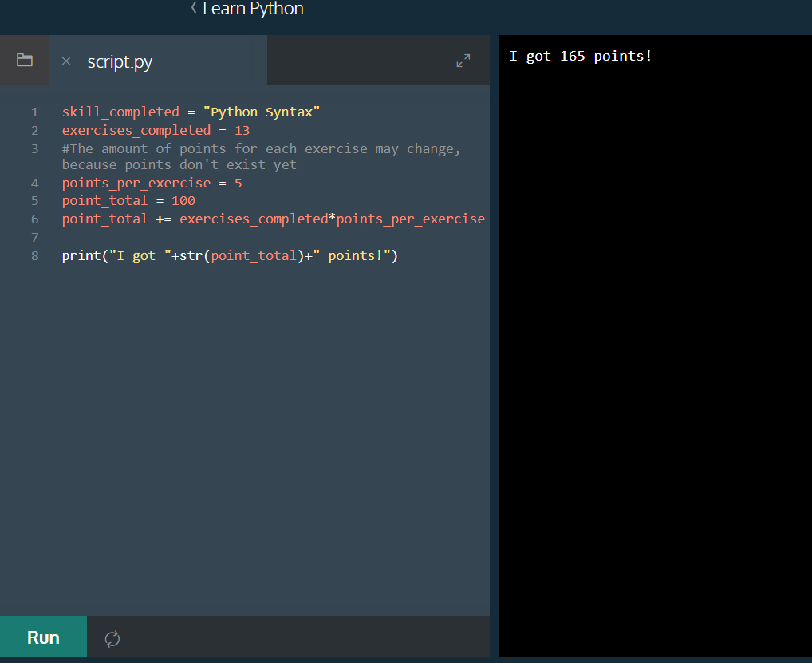
Task: Select the circular reload icon near Run
Action: pos(112,637)
